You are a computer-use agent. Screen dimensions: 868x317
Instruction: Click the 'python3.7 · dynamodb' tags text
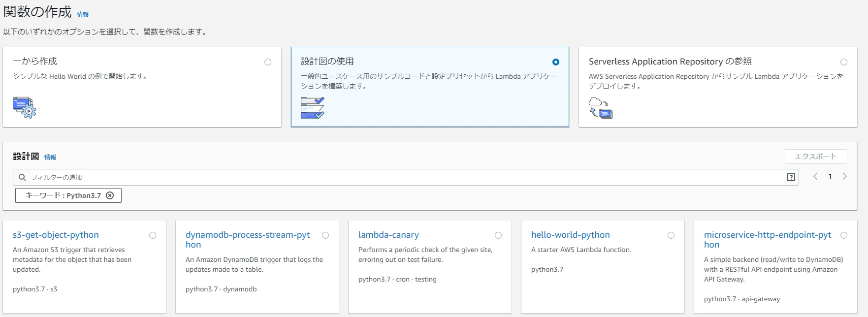221,289
